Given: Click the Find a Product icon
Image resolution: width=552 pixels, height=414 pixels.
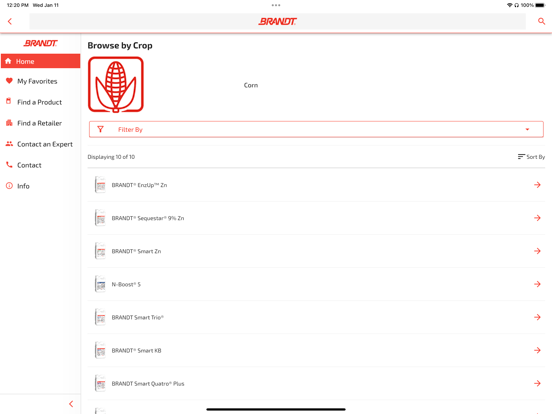Looking at the screenshot, I should click(9, 101).
